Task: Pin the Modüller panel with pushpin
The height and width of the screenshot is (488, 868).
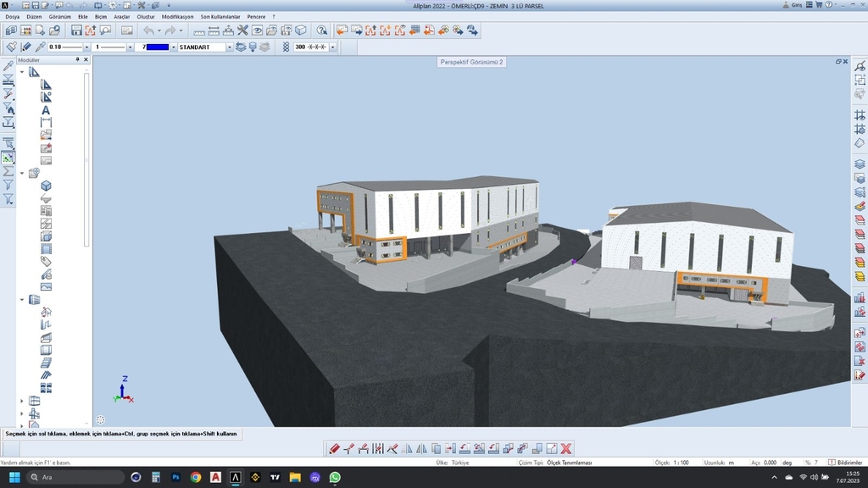Action: (x=77, y=60)
